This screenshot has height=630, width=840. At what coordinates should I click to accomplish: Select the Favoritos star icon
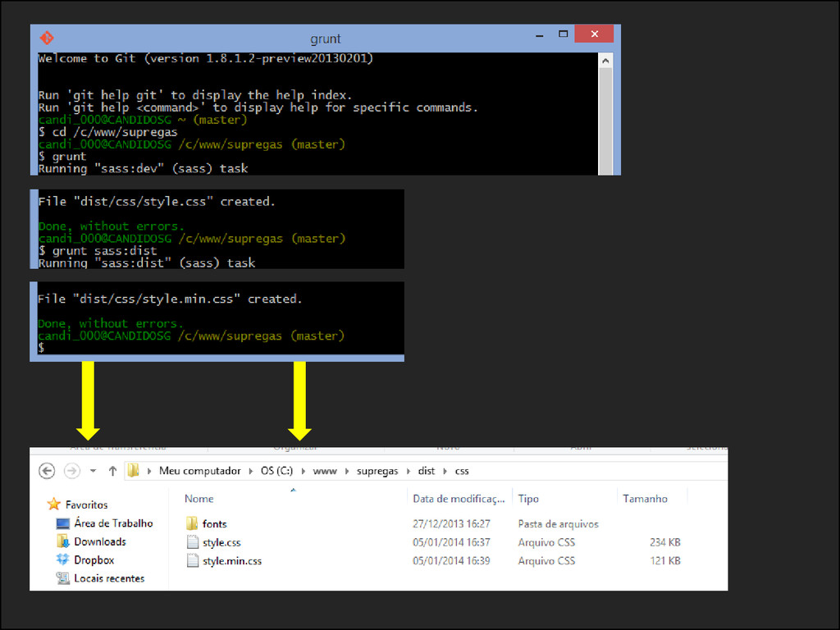pos(53,504)
